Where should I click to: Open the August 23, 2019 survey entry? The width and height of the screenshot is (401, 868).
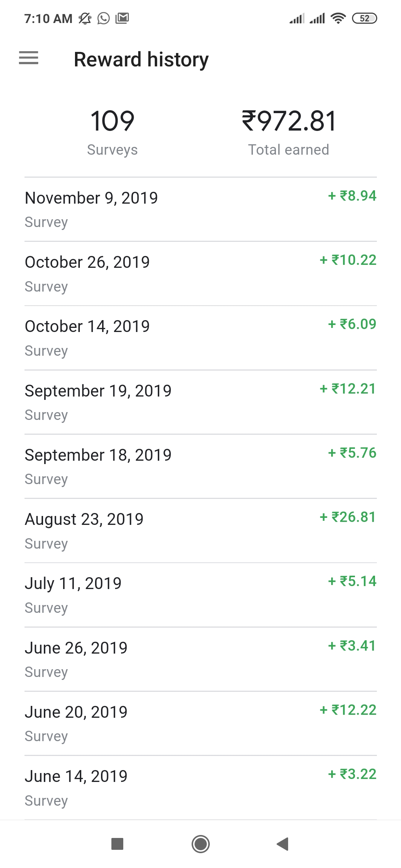pyautogui.click(x=200, y=531)
